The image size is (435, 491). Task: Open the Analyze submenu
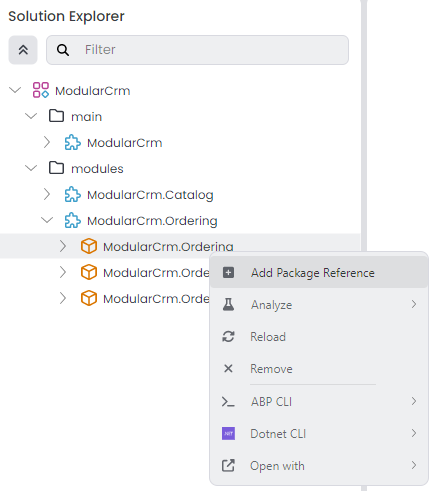[319, 305]
